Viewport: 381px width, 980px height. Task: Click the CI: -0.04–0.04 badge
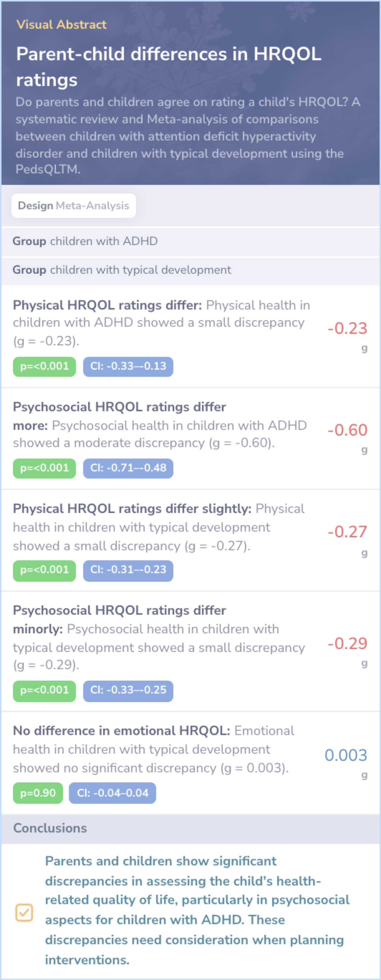[x=113, y=793]
